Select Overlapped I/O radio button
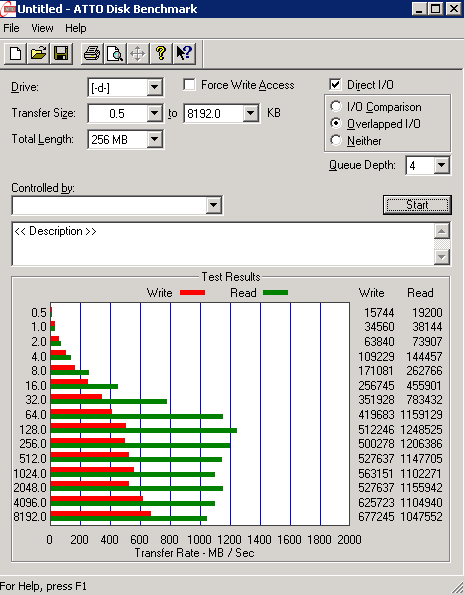The image size is (465, 595). (x=336, y=124)
